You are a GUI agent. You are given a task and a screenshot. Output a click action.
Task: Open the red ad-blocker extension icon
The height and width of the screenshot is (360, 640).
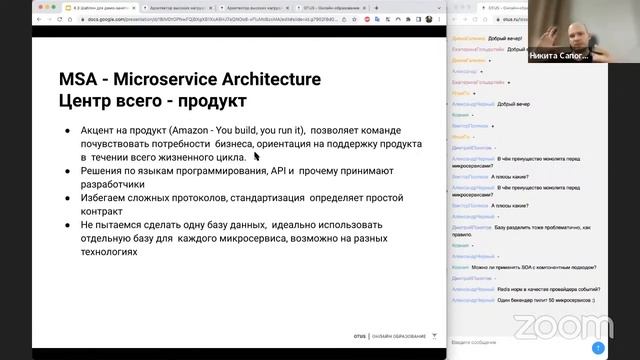coord(367,19)
